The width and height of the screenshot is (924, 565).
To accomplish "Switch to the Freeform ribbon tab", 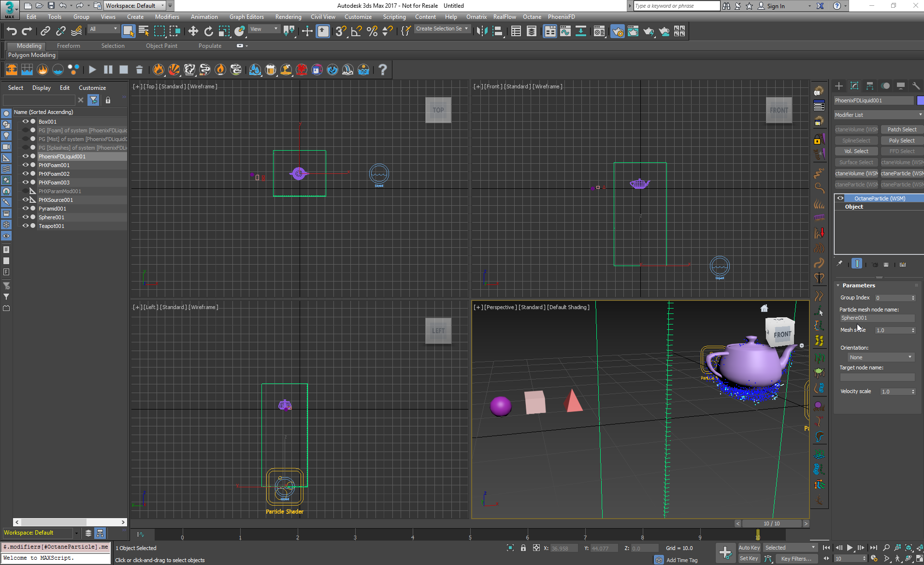I will (x=69, y=46).
